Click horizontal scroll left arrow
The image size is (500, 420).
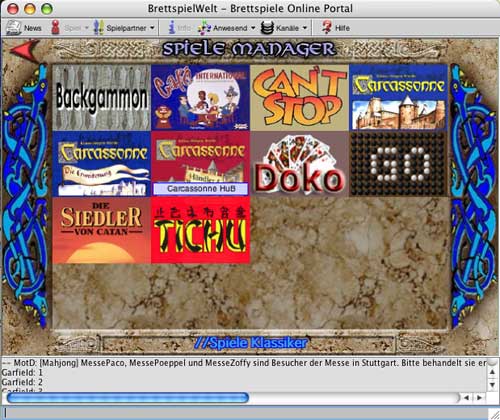tap(466, 398)
